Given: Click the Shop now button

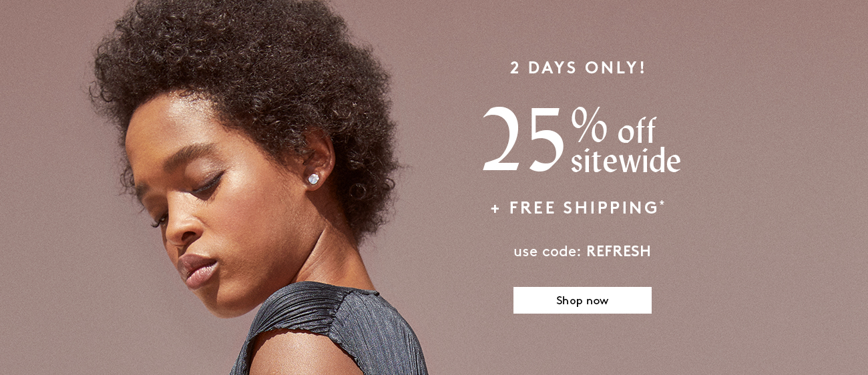Looking at the screenshot, I should click(x=582, y=300).
